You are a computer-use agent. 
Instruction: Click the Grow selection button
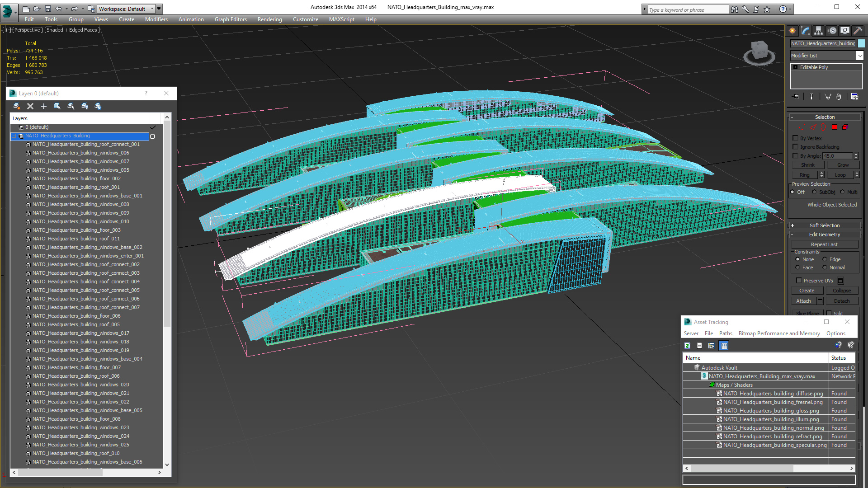point(843,165)
